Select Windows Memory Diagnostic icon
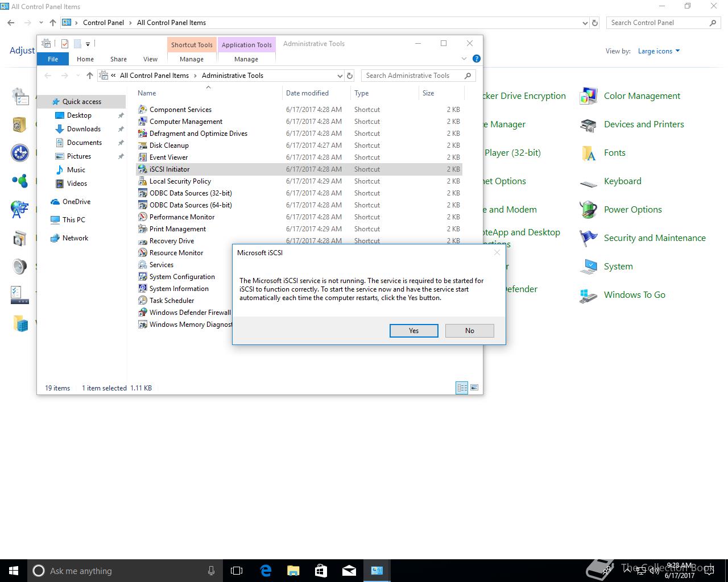Viewport: 728px width, 582px height. point(143,325)
